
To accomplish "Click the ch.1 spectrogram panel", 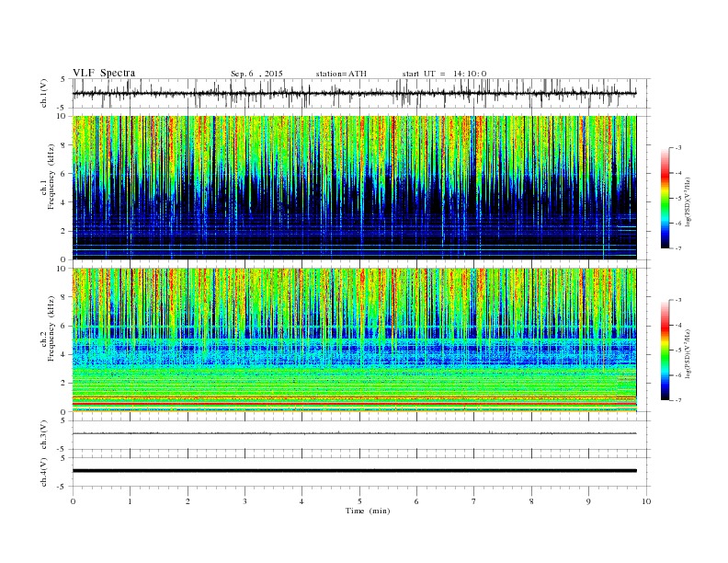I will 355,188.
